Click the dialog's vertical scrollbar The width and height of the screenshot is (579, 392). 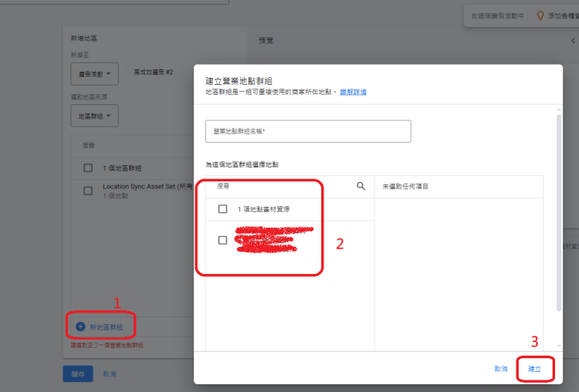[x=559, y=212]
